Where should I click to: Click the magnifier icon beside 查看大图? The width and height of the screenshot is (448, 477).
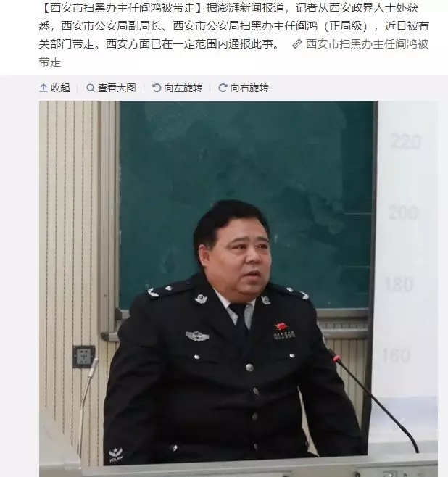pos(91,88)
